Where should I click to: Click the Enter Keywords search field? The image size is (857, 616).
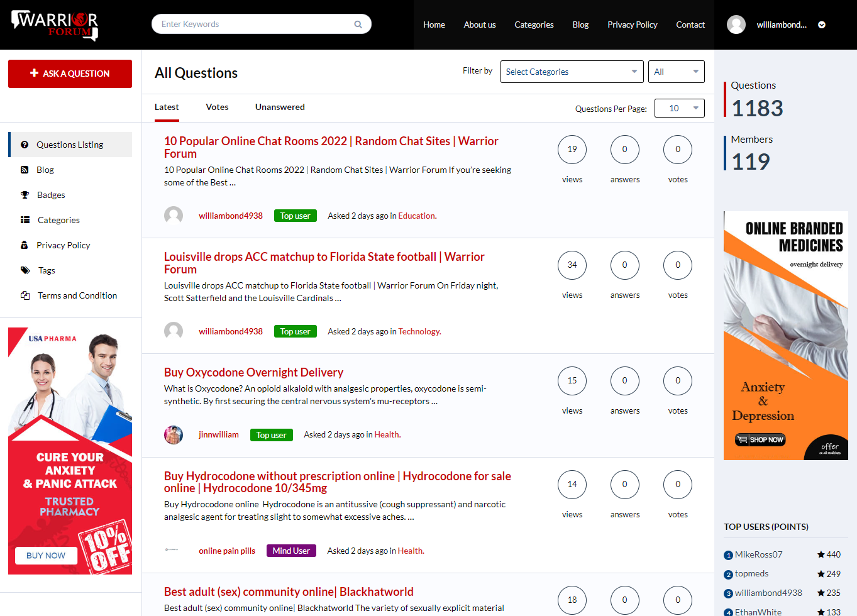tap(262, 25)
